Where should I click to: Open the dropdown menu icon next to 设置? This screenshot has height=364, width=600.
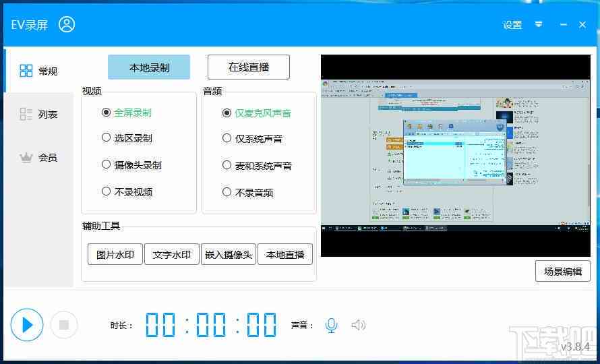click(x=539, y=24)
